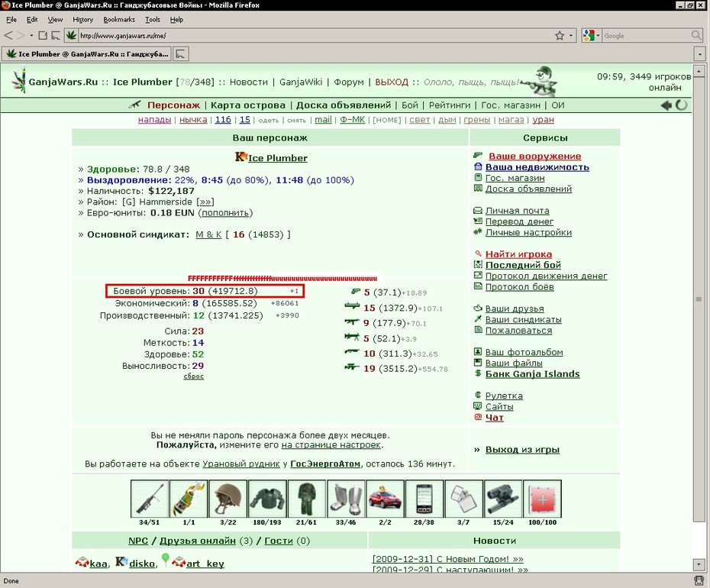
Task: Select the Ice Plumber @ GanjaWars.Ru tab
Action: point(86,54)
